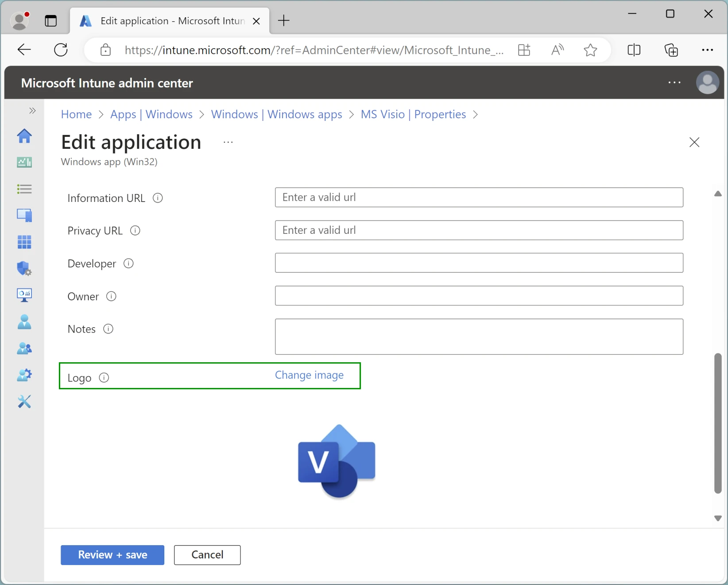The width and height of the screenshot is (728, 585).
Task: Click the Notes text area
Action: point(479,337)
